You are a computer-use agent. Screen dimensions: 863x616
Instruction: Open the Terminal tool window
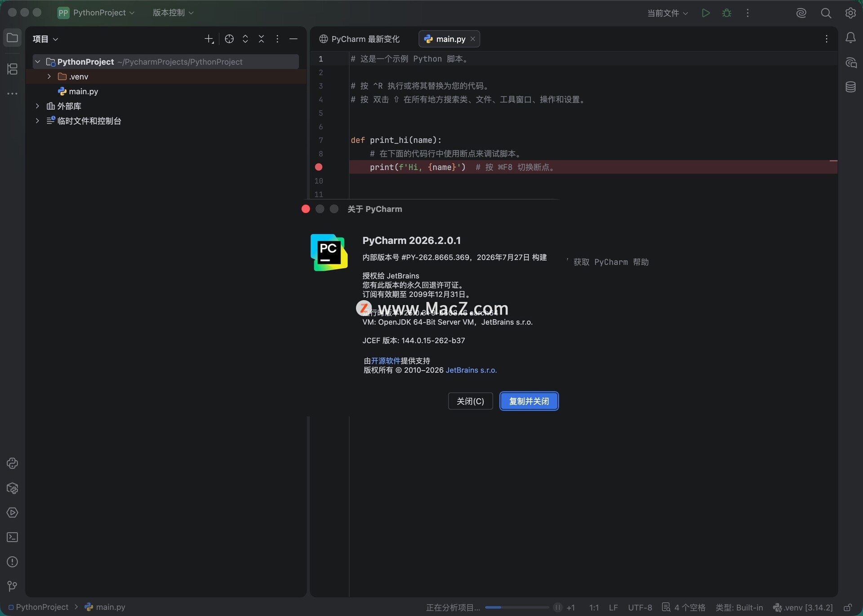point(12,537)
